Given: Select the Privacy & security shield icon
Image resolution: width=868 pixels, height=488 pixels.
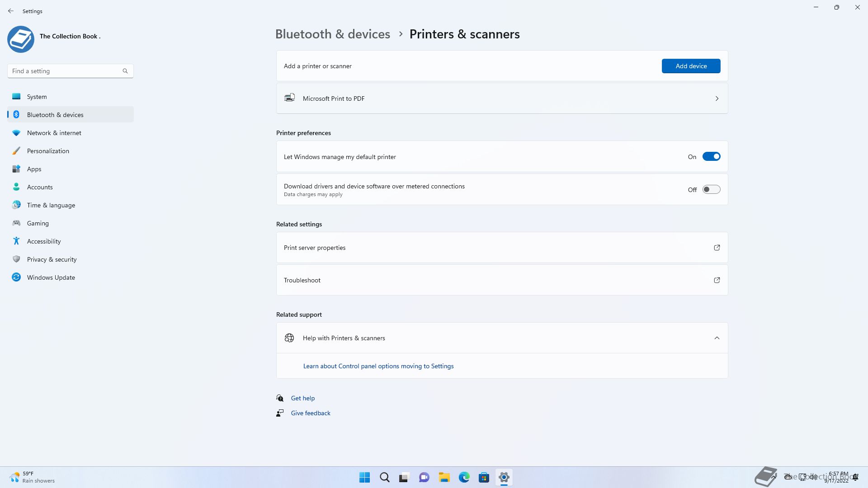Looking at the screenshot, I should pos(16,259).
